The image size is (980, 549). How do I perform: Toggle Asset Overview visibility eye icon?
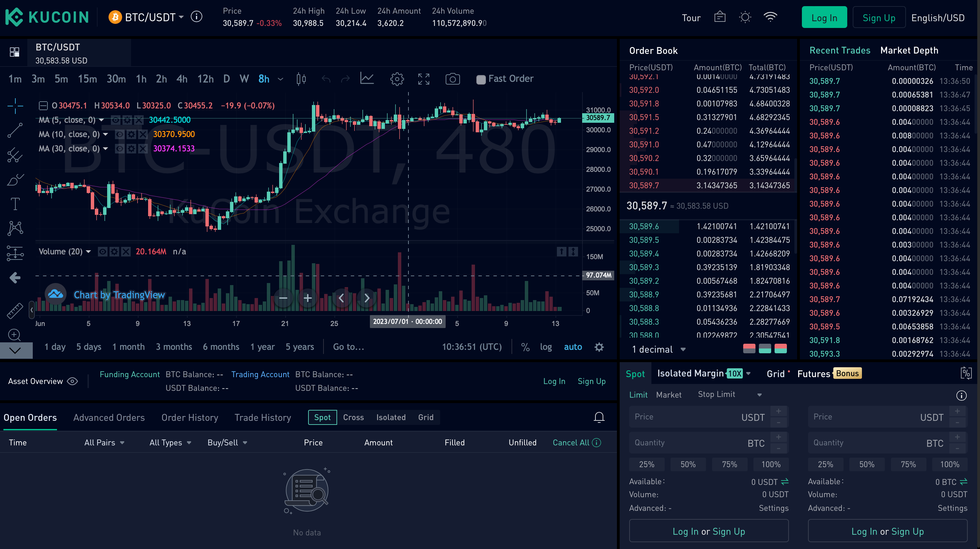tap(72, 381)
